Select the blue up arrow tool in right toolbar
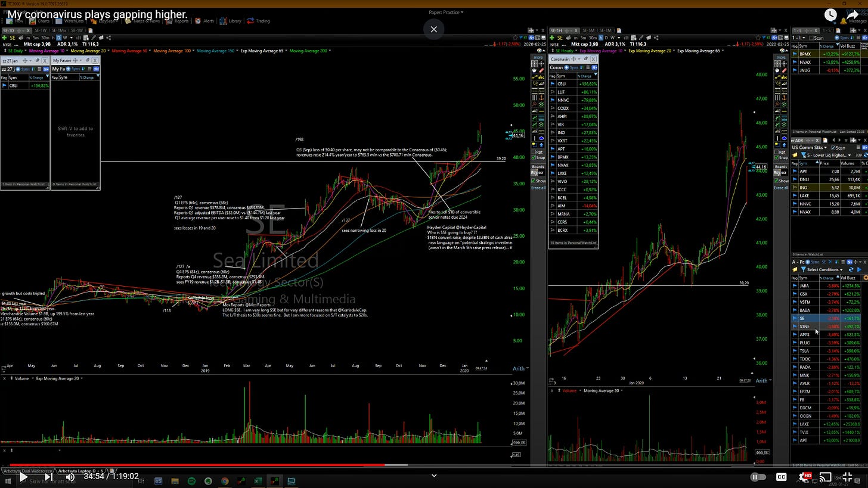 pyautogui.click(x=785, y=145)
